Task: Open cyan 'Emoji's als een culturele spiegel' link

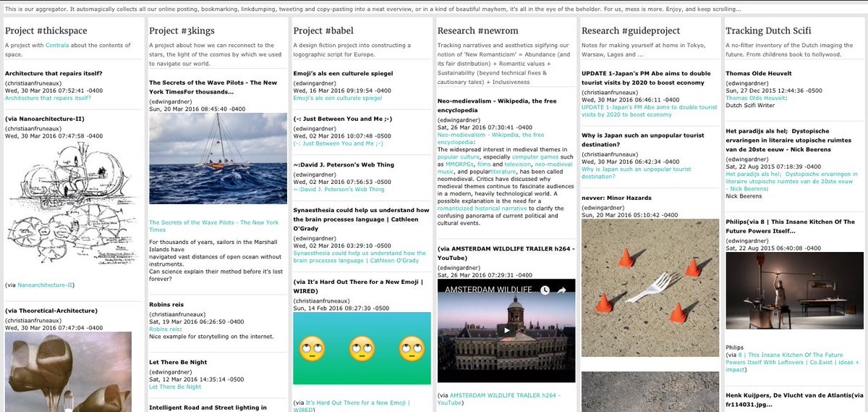Action: tap(337, 98)
